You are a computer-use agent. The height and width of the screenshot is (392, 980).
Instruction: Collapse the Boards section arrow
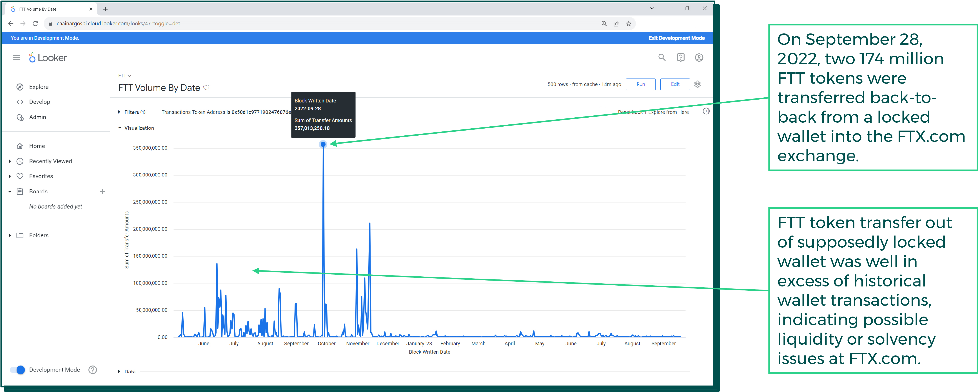pos(10,192)
